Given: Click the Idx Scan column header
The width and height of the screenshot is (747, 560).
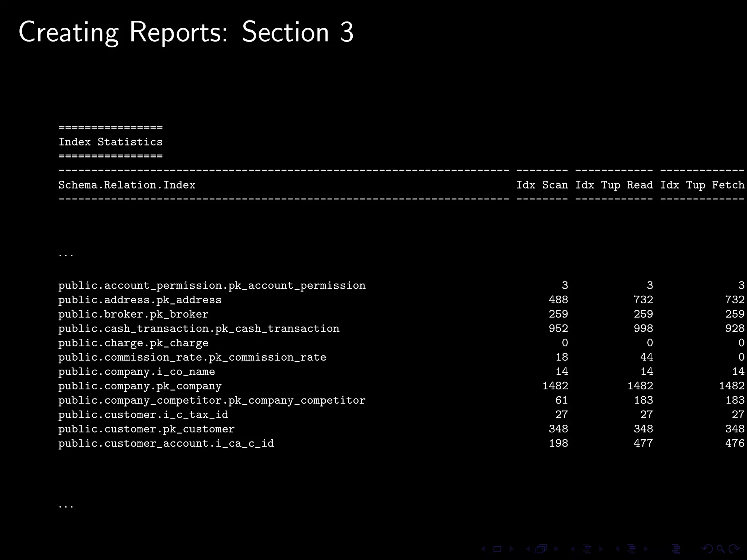Looking at the screenshot, I should pos(542,185).
